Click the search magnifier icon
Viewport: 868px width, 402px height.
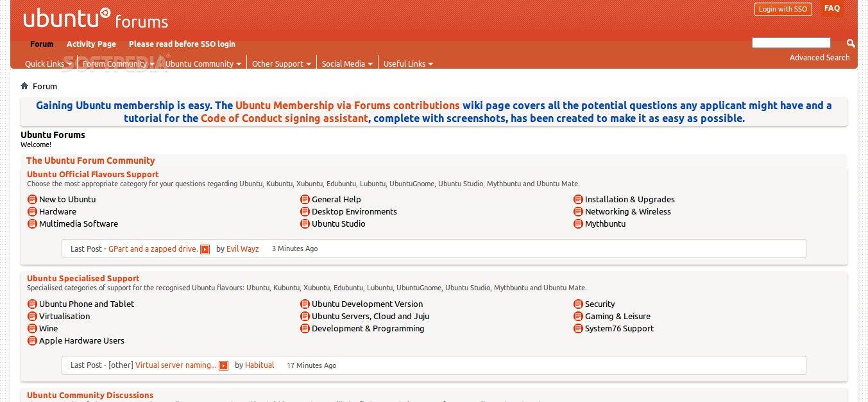pos(851,43)
